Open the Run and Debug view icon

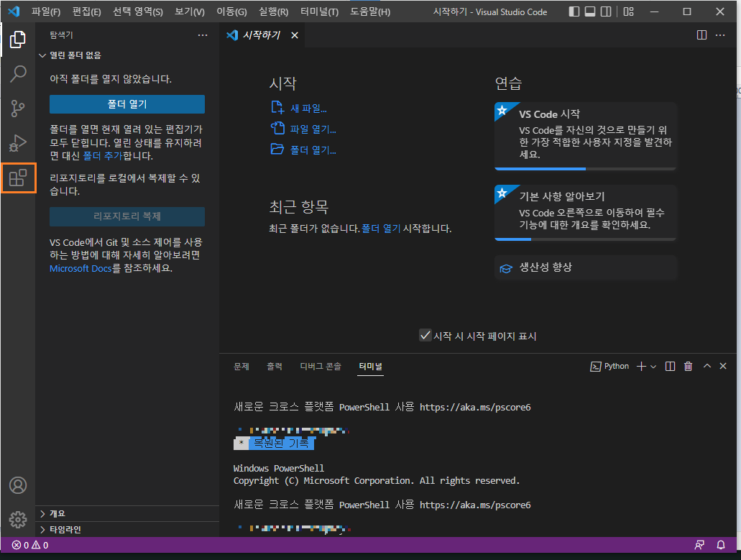point(17,143)
